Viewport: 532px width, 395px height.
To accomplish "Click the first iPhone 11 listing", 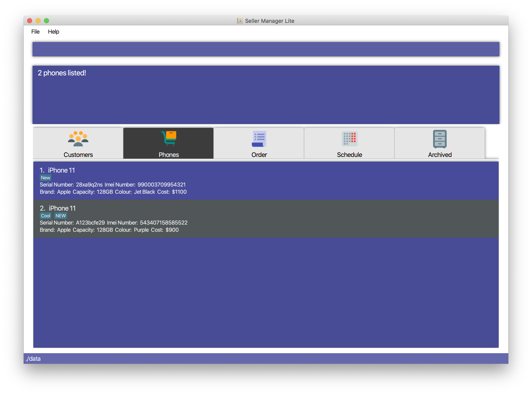I will 266,180.
